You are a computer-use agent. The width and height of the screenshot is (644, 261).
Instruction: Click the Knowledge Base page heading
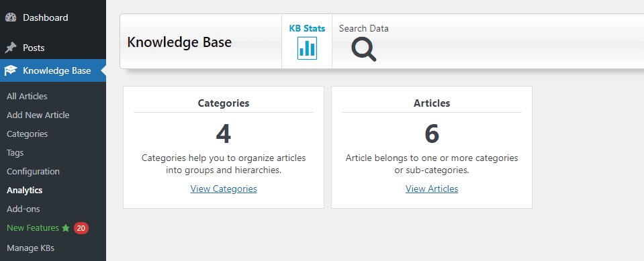tap(179, 42)
